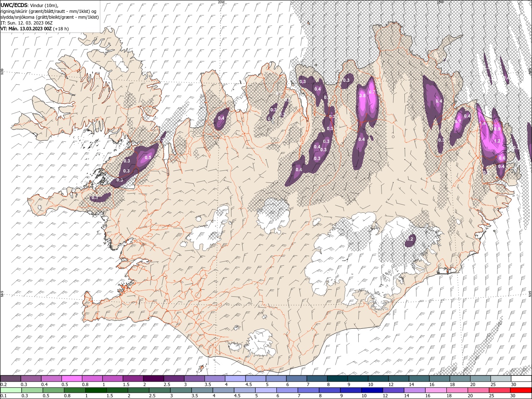Image resolution: width=532 pixels, height=399 pixels.
Task: Click the 1.2 precipitation value on map
Action: pyautogui.click(x=497, y=141)
